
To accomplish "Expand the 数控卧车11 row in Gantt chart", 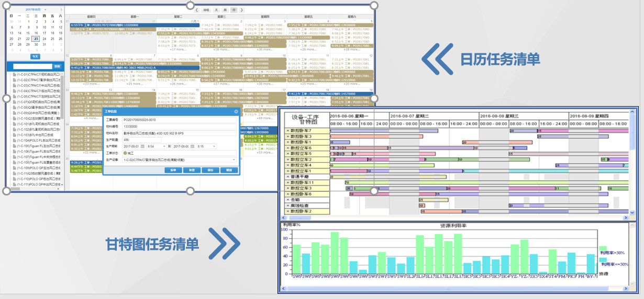I will pos(287,182).
